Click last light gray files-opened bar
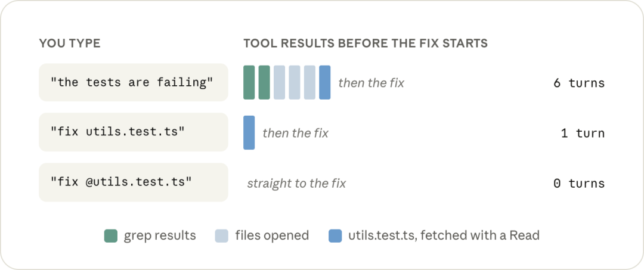This screenshot has width=644, height=270. (x=309, y=82)
